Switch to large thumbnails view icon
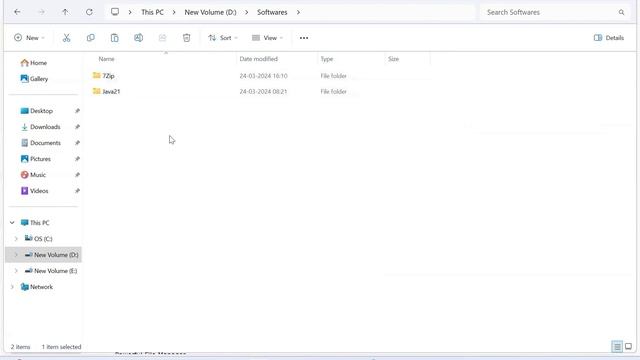Screen dimensions: 640x360 click(629, 347)
